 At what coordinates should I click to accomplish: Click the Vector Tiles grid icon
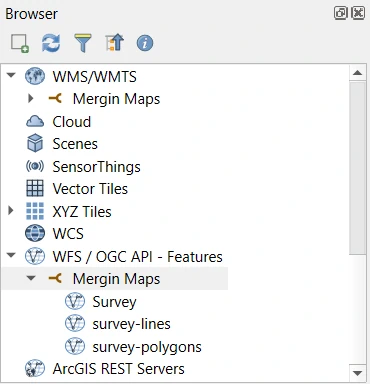coord(35,188)
